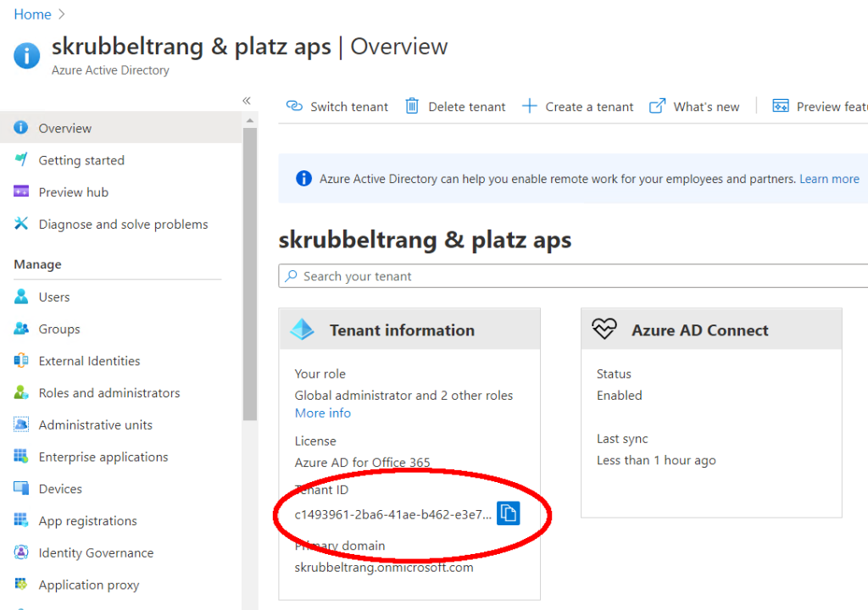Open Getting started page

pyautogui.click(x=81, y=160)
